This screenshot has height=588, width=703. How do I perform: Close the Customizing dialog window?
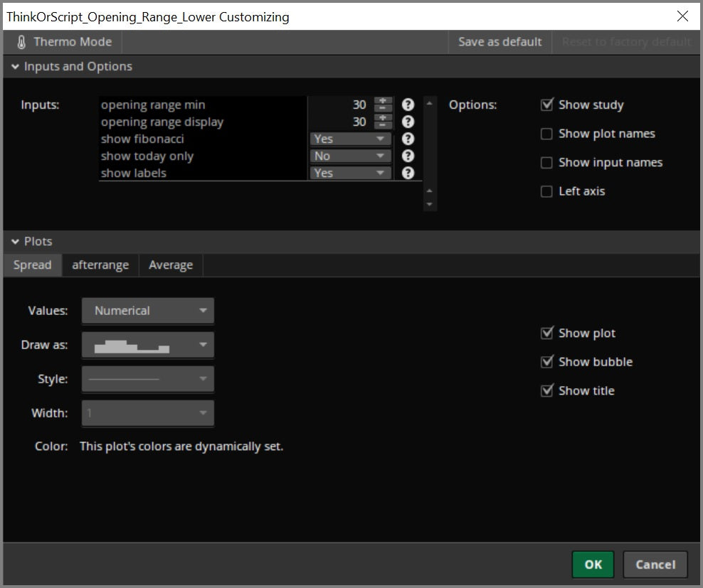click(682, 16)
